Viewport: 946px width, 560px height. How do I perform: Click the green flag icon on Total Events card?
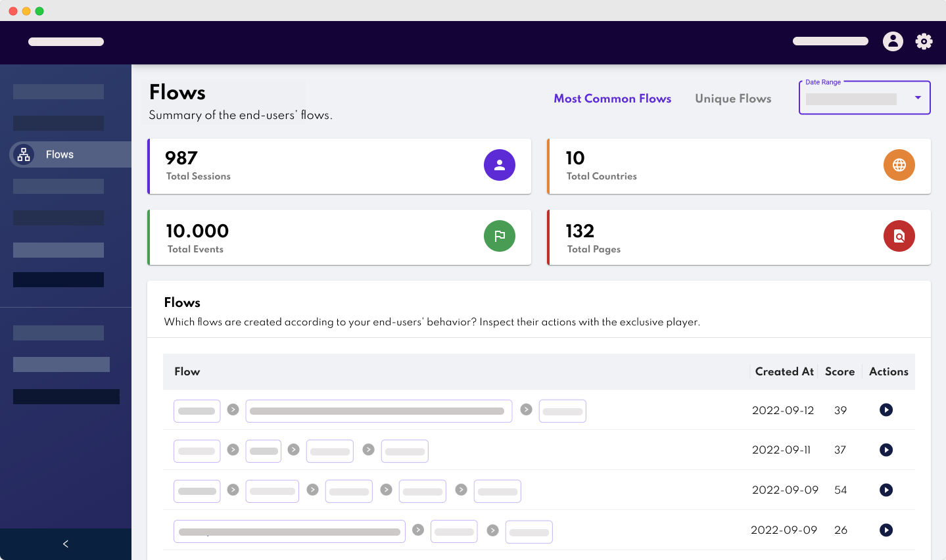(500, 236)
